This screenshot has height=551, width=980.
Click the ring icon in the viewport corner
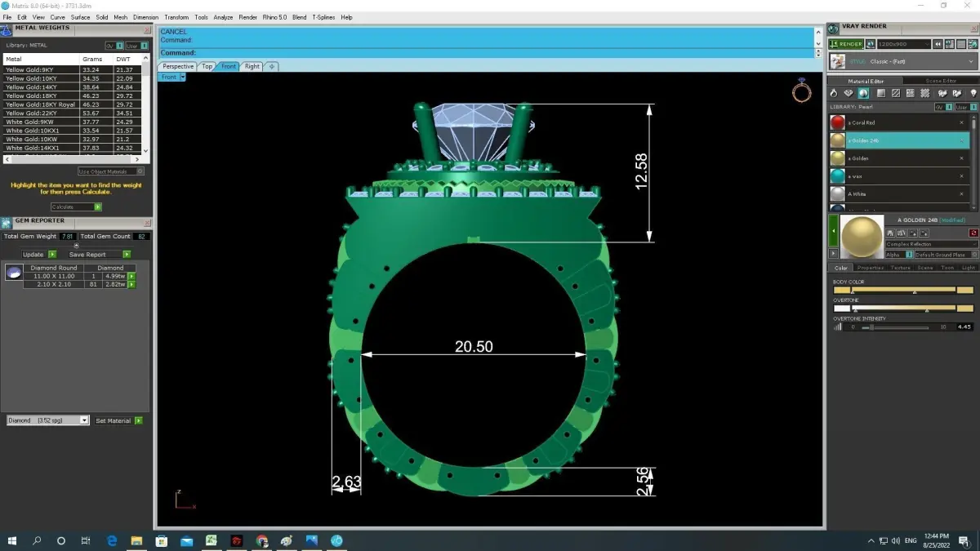tap(801, 91)
